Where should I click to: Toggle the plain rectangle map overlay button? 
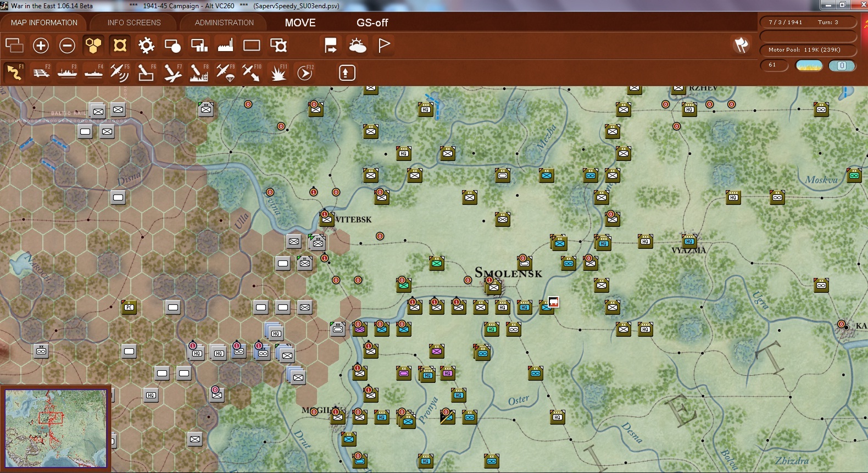pos(252,45)
